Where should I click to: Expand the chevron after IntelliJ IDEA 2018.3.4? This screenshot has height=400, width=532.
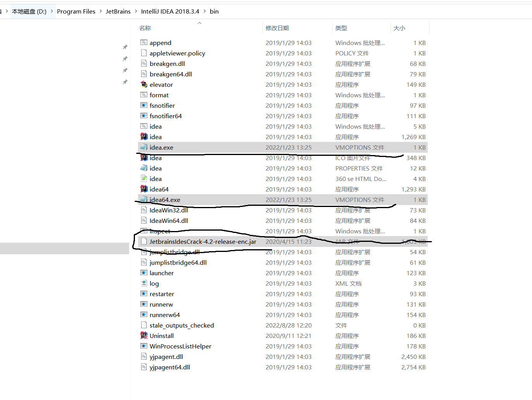click(x=204, y=11)
